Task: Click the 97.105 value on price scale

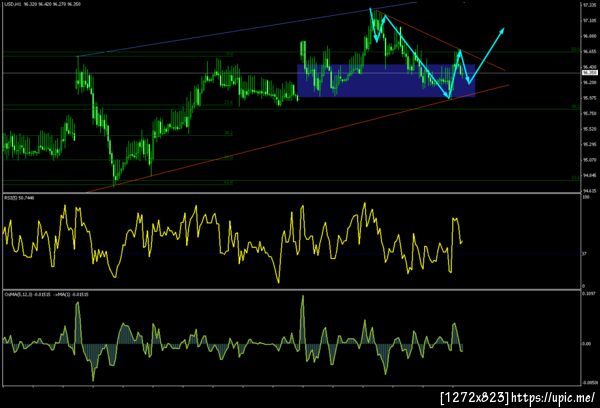Action: (x=588, y=21)
